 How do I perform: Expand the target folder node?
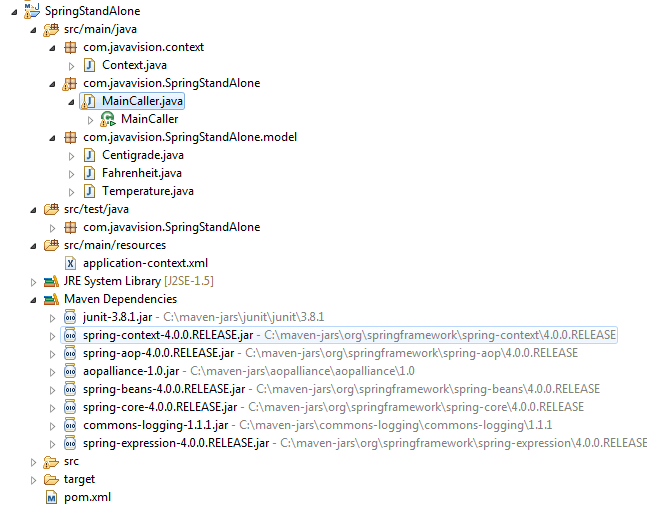click(33, 480)
